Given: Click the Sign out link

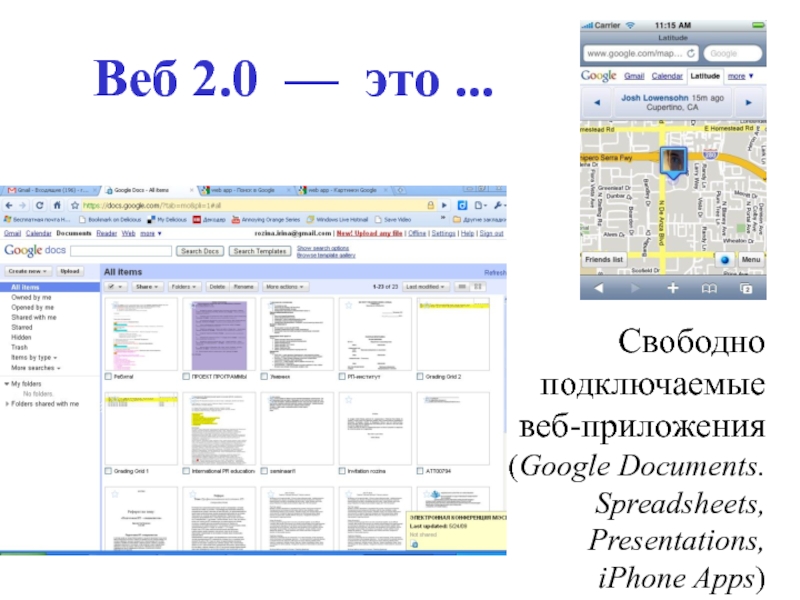Looking at the screenshot, I should pyautogui.click(x=491, y=233).
